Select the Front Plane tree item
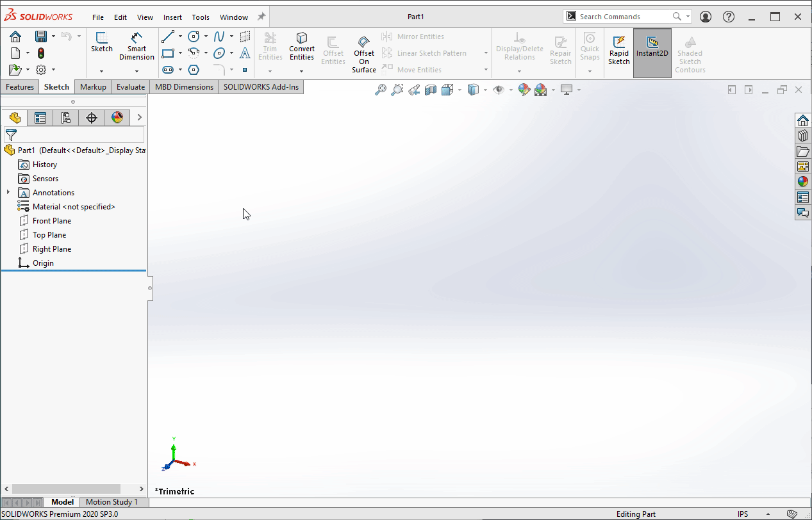Image resolution: width=812 pixels, height=520 pixels. coord(44,221)
